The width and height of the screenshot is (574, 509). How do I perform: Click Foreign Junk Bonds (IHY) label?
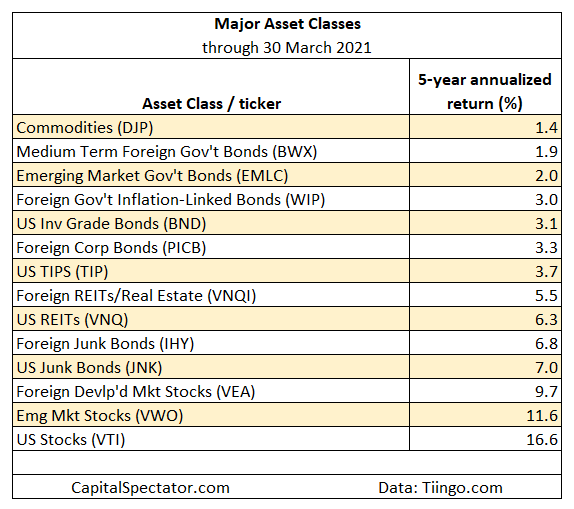click(x=105, y=344)
